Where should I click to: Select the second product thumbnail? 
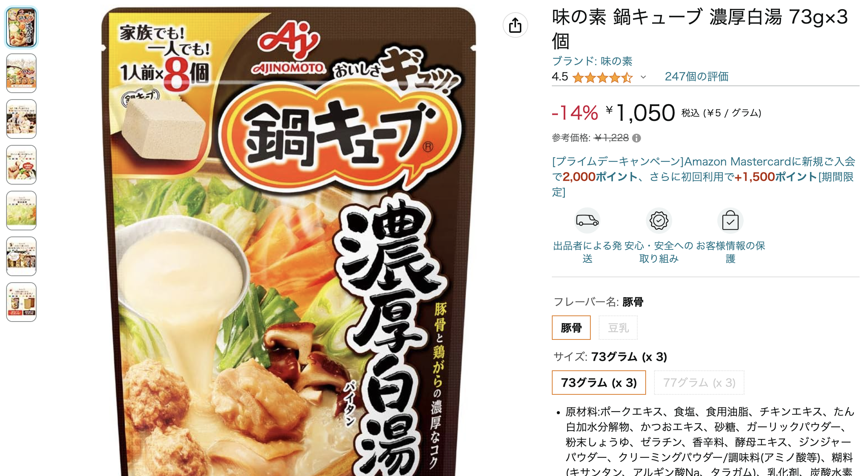point(21,73)
